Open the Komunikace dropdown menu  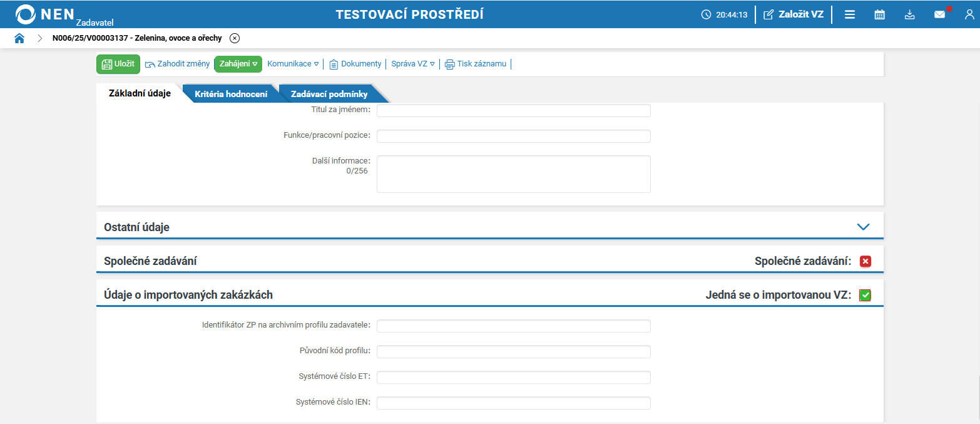pos(293,64)
